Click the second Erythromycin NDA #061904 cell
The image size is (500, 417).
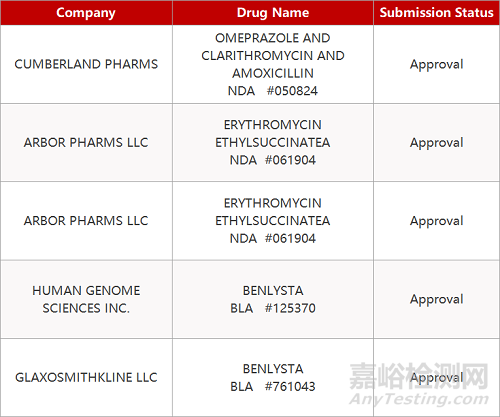pos(273,221)
